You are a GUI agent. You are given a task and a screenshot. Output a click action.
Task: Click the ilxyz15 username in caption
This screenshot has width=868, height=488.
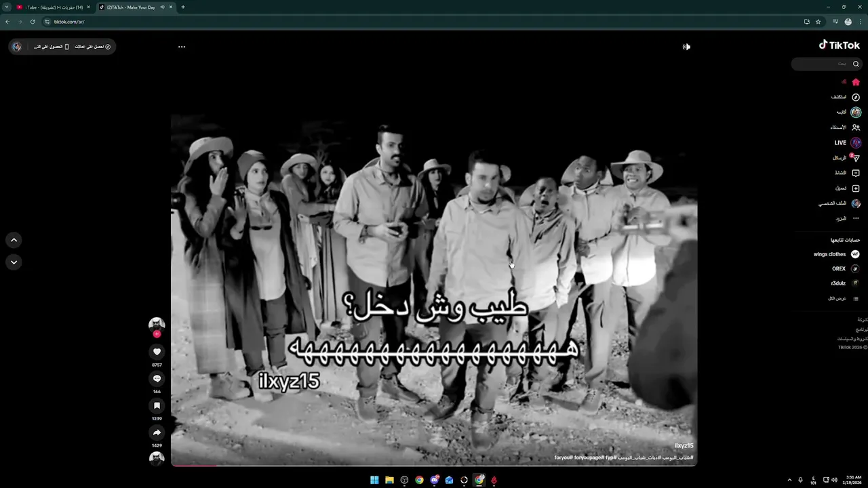(684, 446)
